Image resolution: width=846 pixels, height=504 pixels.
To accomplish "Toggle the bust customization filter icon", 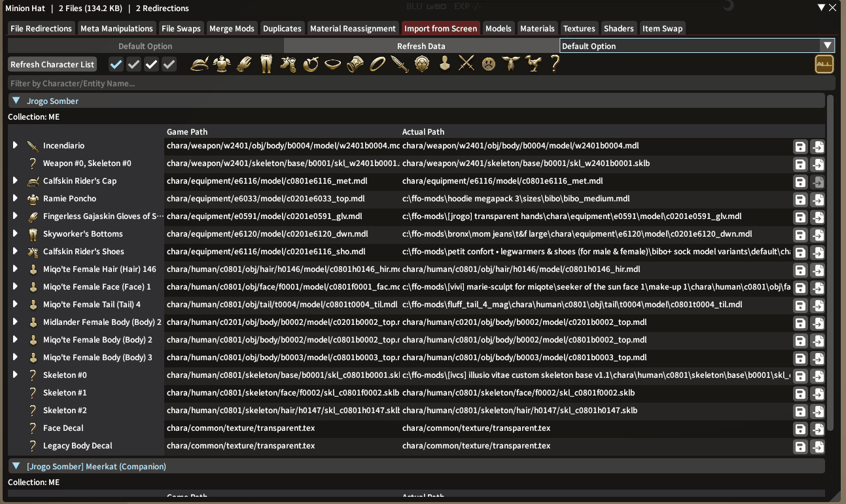I will coord(444,64).
